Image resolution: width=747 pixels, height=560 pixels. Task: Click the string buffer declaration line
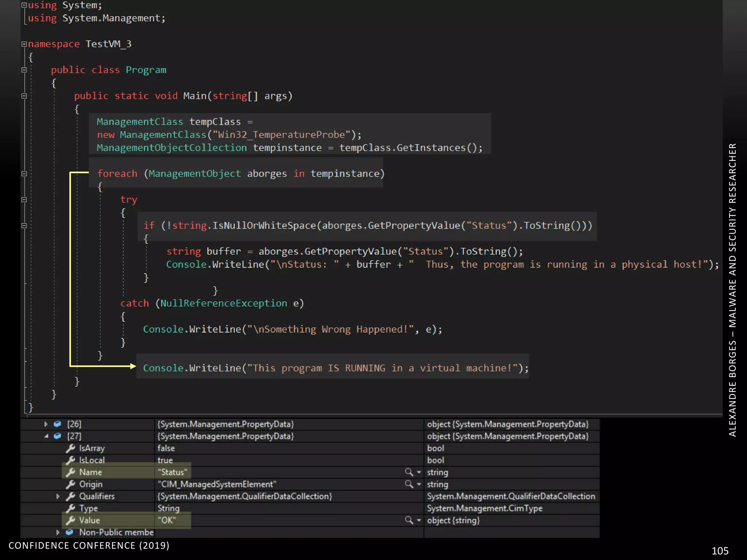tap(345, 251)
